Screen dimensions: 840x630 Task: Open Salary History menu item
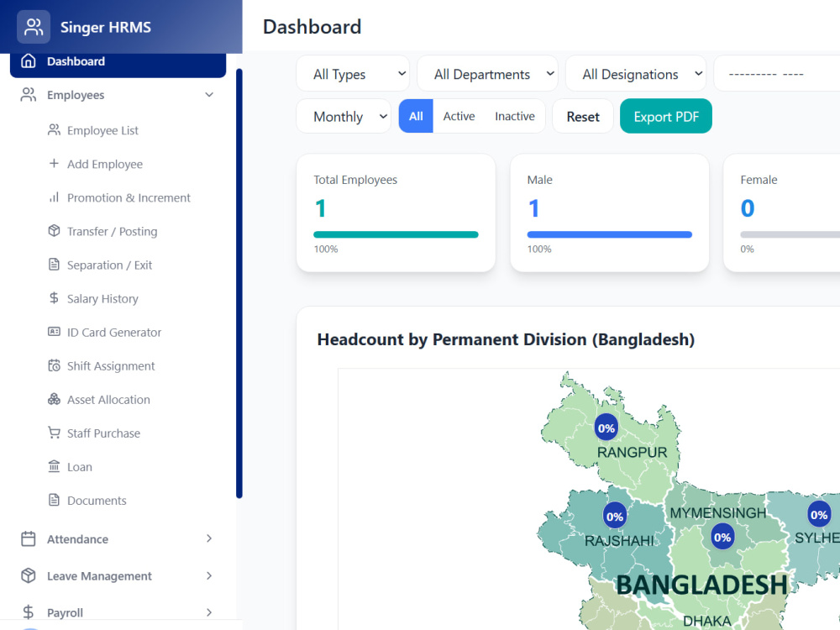(102, 298)
